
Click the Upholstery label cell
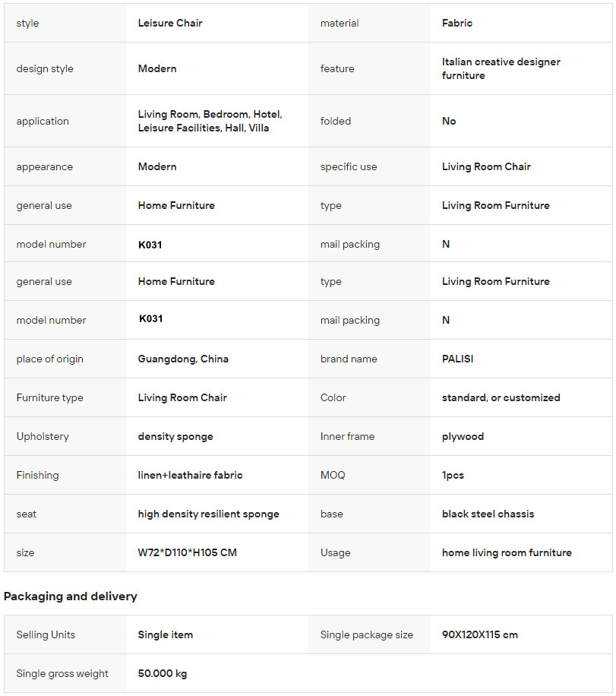(x=43, y=436)
